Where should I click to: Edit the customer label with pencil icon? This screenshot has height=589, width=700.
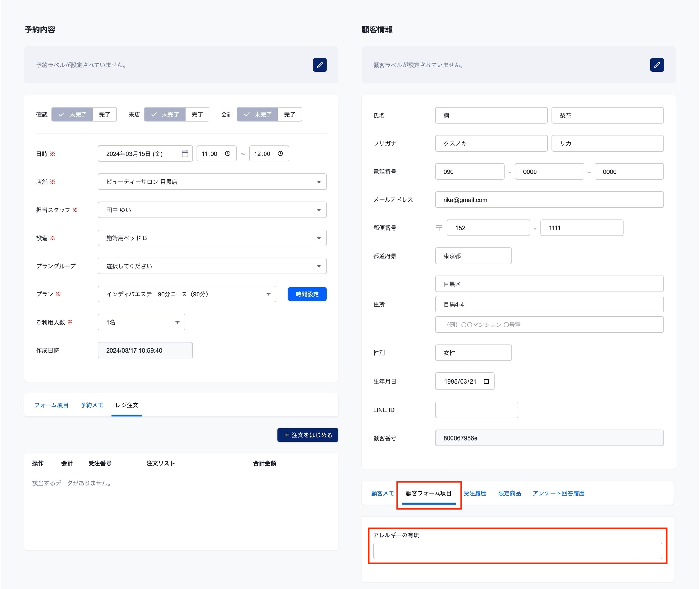[657, 65]
